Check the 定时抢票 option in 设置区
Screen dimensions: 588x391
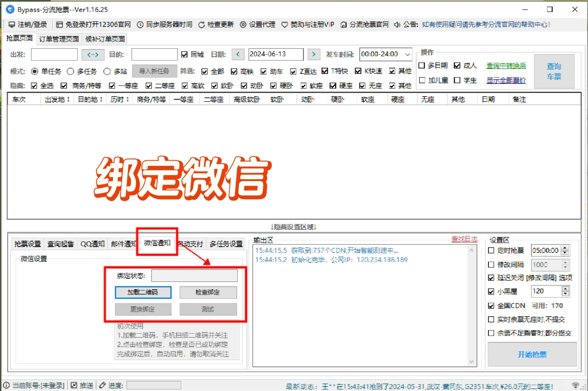491,250
